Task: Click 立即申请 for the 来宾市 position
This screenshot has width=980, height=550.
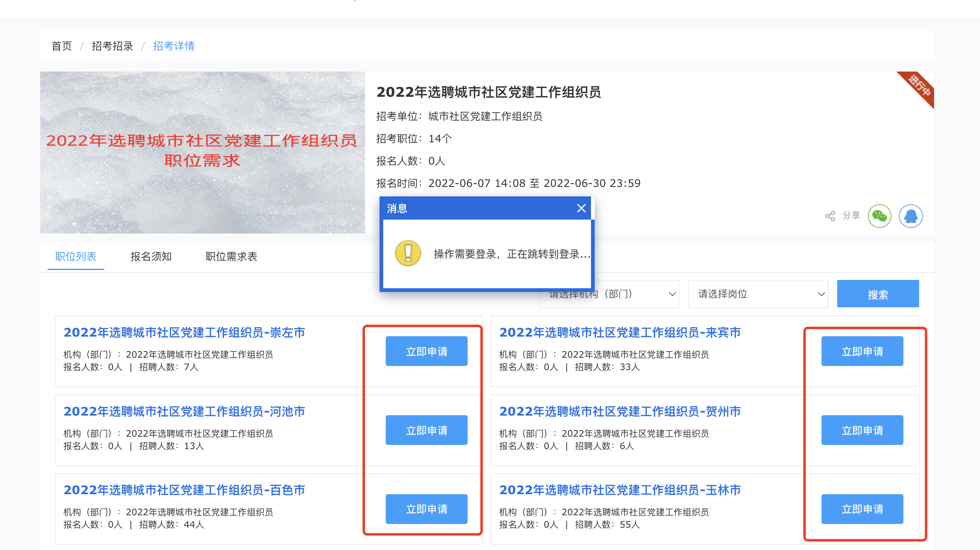Action: coord(862,351)
